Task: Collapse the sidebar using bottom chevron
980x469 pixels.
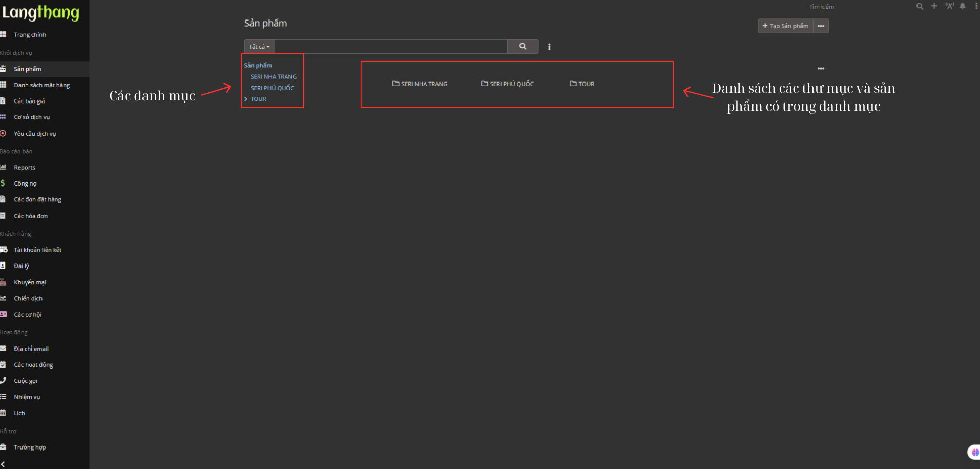Action: 3,464
